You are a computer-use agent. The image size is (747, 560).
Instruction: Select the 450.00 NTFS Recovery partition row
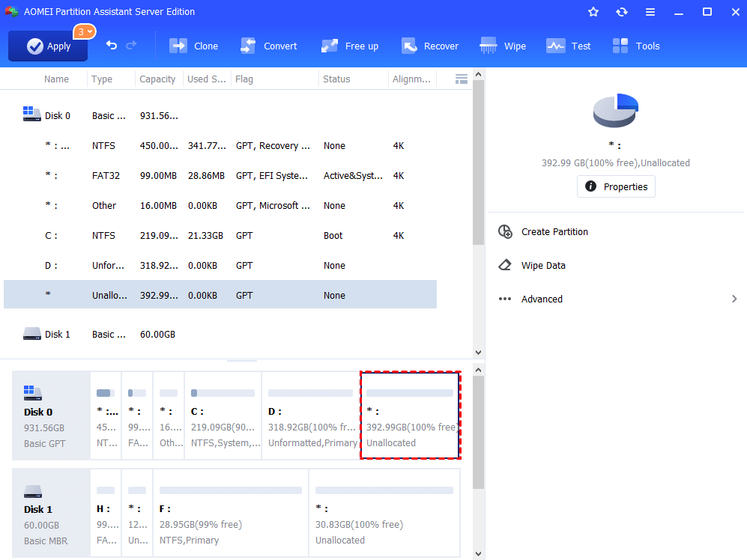220,146
